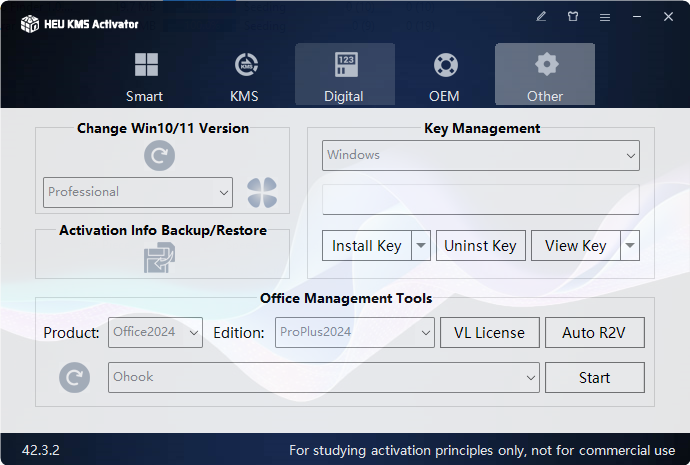
Task: Switch to the Other tab
Action: [545, 74]
